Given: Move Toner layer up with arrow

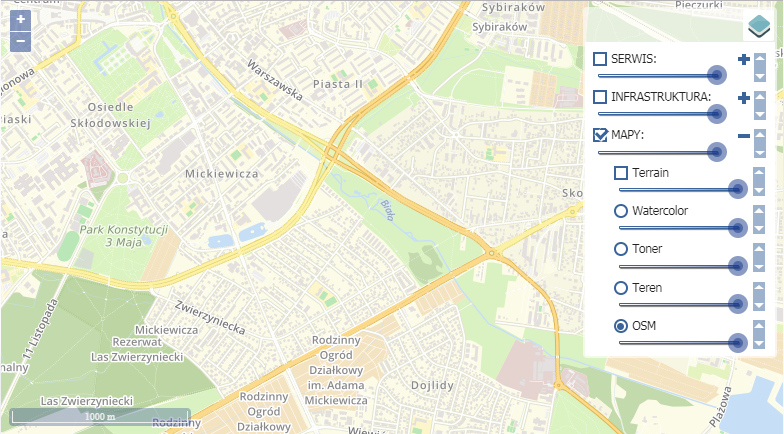Looking at the screenshot, I should pos(758,248).
